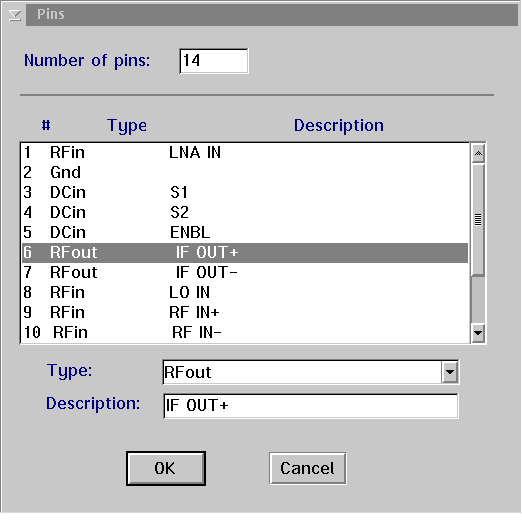Screen dimensions: 522x523
Task: Select pin 3 DCin S1 row
Action: point(245,193)
